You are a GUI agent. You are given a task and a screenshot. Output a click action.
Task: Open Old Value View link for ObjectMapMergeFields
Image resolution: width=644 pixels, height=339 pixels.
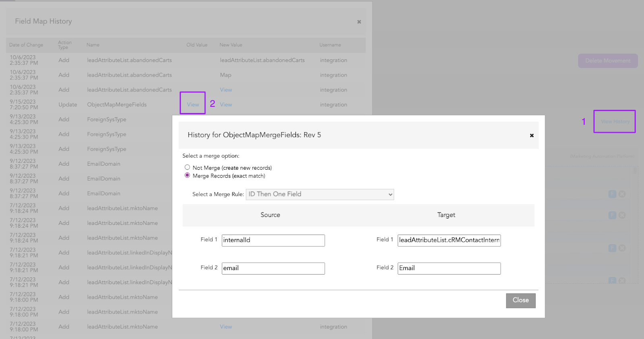pyautogui.click(x=193, y=104)
